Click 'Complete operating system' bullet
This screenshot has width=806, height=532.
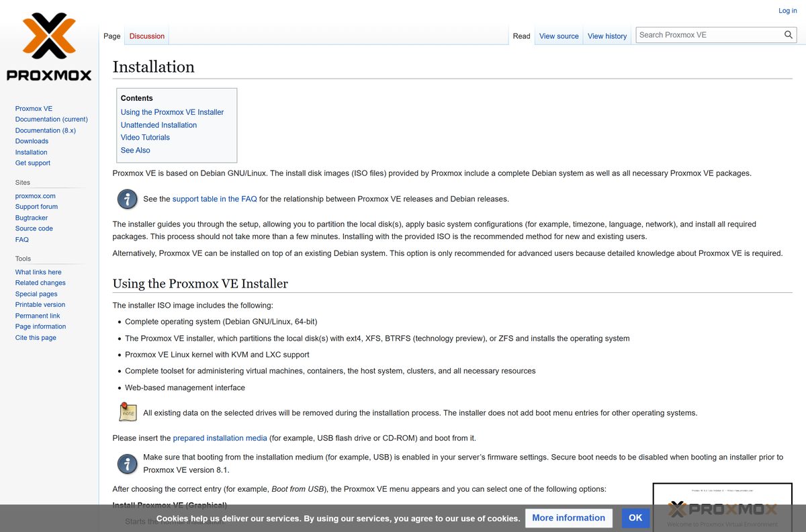(x=221, y=322)
